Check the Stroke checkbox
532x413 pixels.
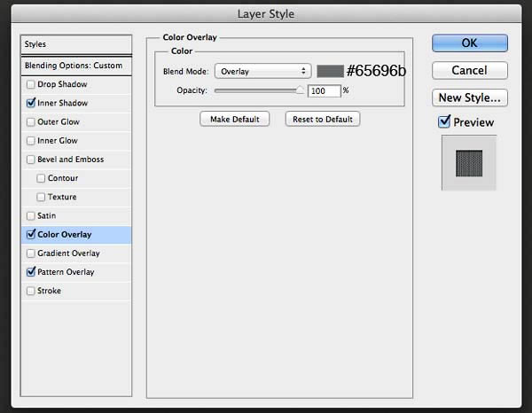pyautogui.click(x=30, y=291)
